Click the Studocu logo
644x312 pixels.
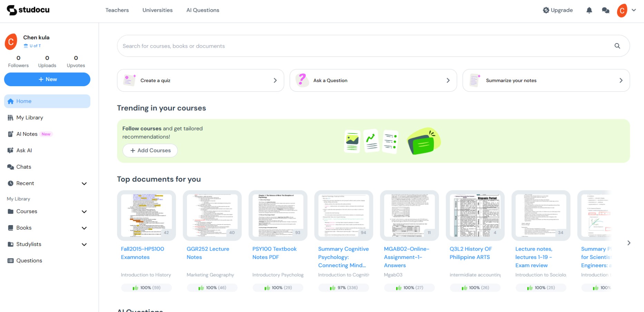28,10
